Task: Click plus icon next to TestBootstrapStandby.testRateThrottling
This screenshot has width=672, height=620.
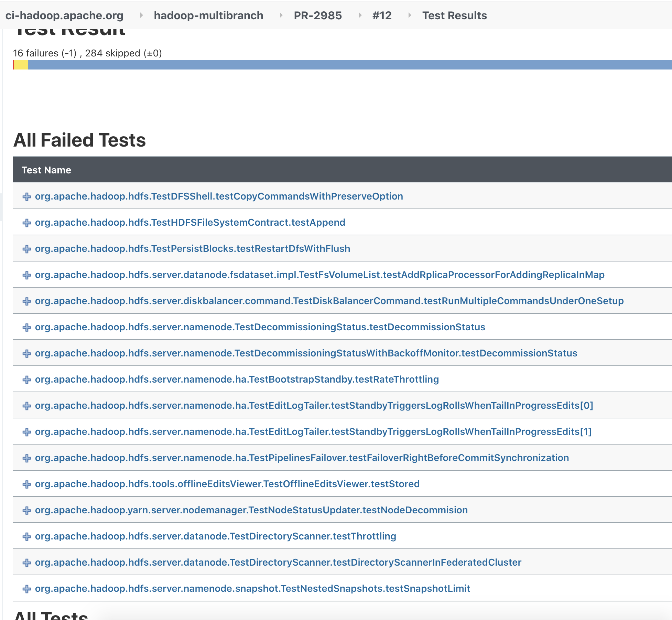Action: (27, 380)
